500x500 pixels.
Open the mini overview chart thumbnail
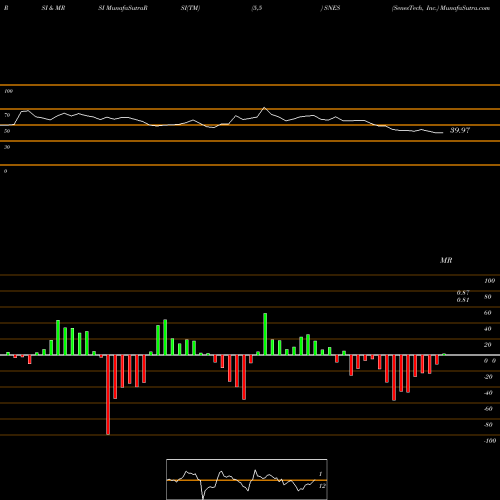[x=247, y=479]
